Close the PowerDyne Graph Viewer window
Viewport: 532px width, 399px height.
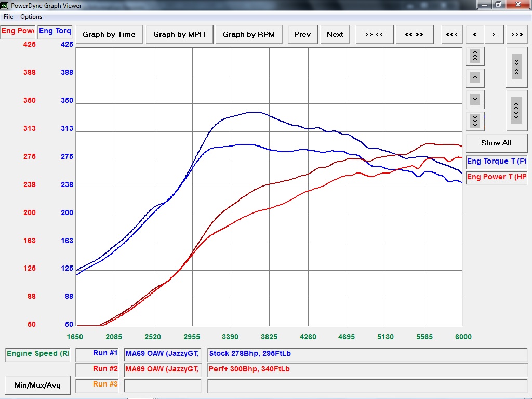[x=518, y=4]
